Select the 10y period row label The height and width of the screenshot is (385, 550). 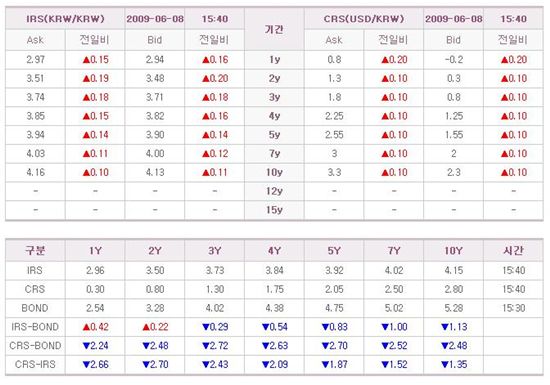tap(274, 173)
